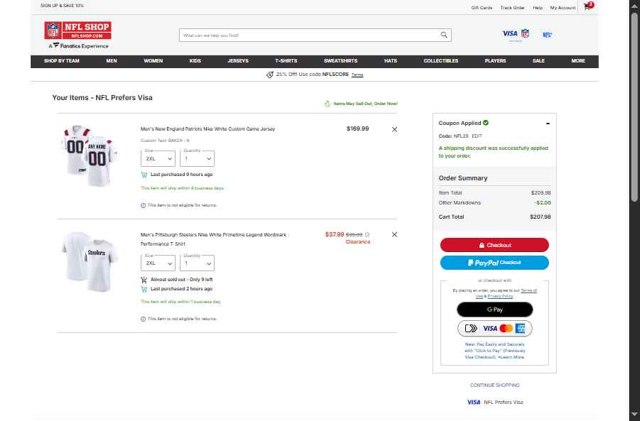
Task: Open the Hats menu
Action: click(391, 61)
